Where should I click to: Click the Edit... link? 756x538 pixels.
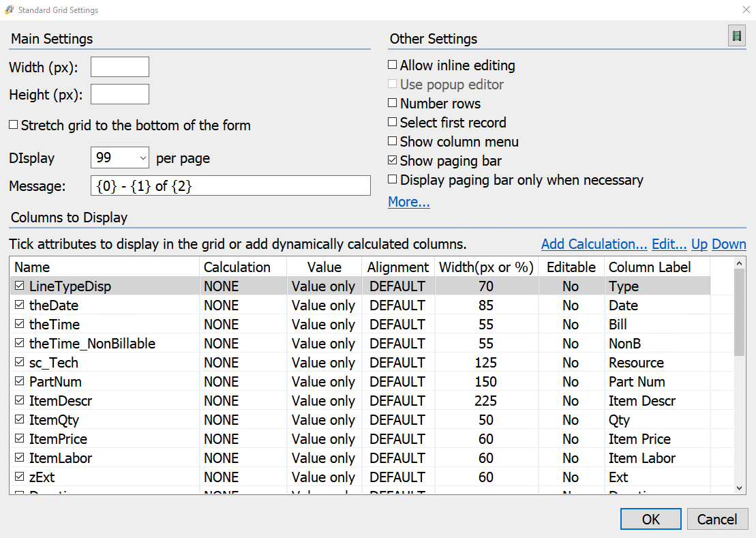point(669,244)
